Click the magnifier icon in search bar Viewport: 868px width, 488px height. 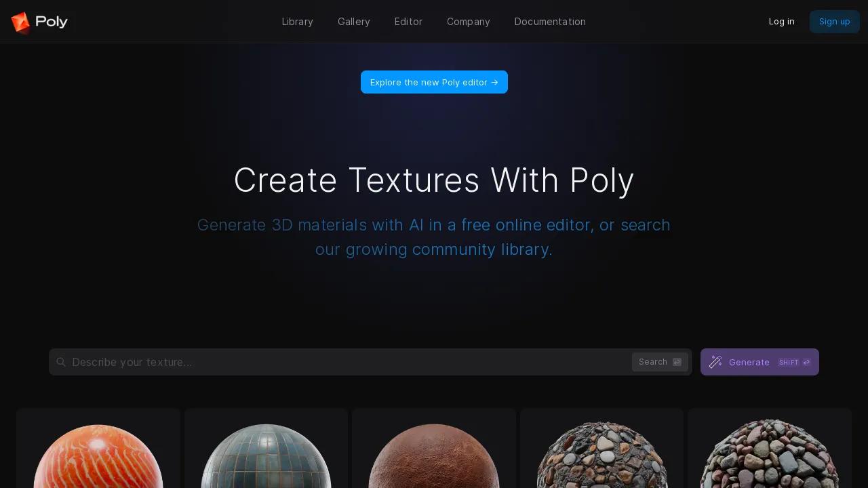coord(61,362)
